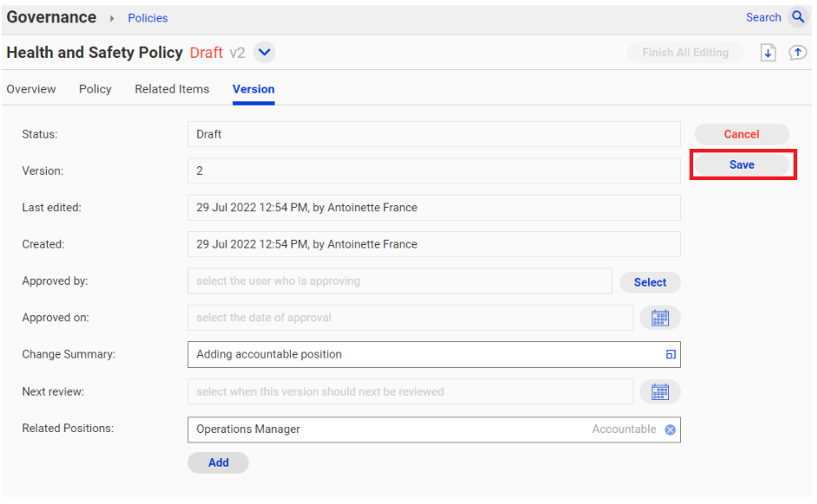Screen dimensions: 817x504
Task: Remove the Operations Manager related position
Action: pyautogui.click(x=670, y=430)
